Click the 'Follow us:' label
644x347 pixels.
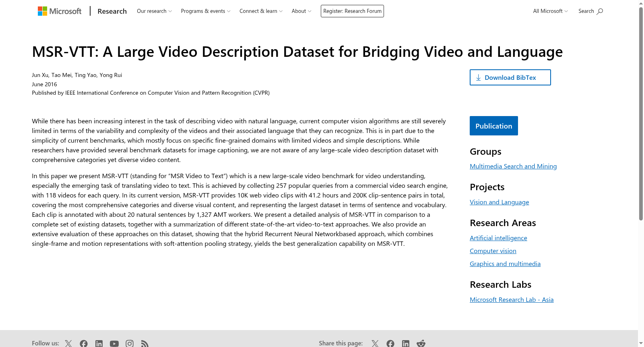click(x=45, y=343)
